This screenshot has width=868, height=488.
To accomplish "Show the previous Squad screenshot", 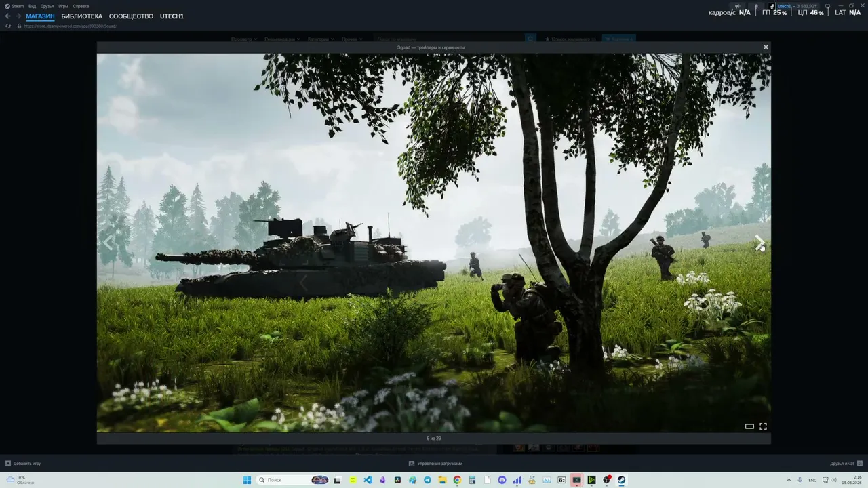I will pos(108,243).
